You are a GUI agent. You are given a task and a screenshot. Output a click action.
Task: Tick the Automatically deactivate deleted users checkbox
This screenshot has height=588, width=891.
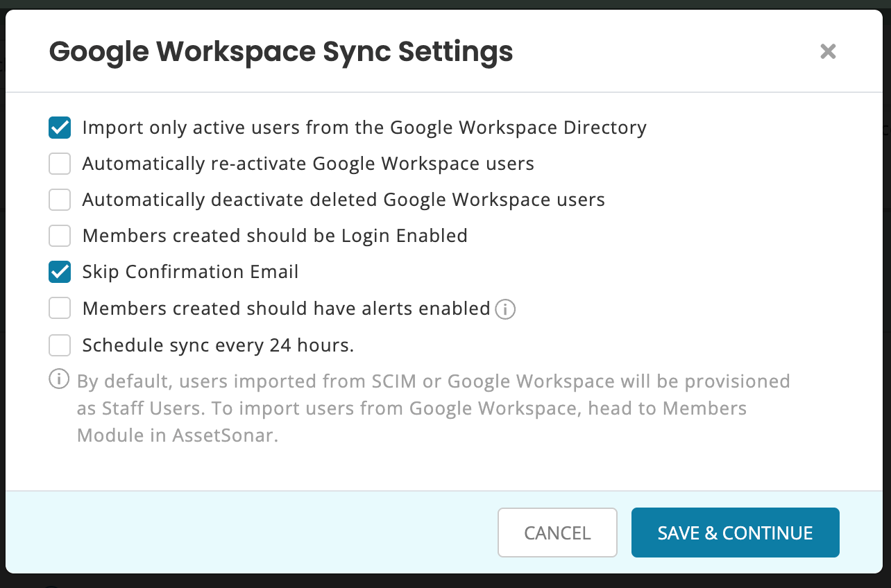click(60, 200)
